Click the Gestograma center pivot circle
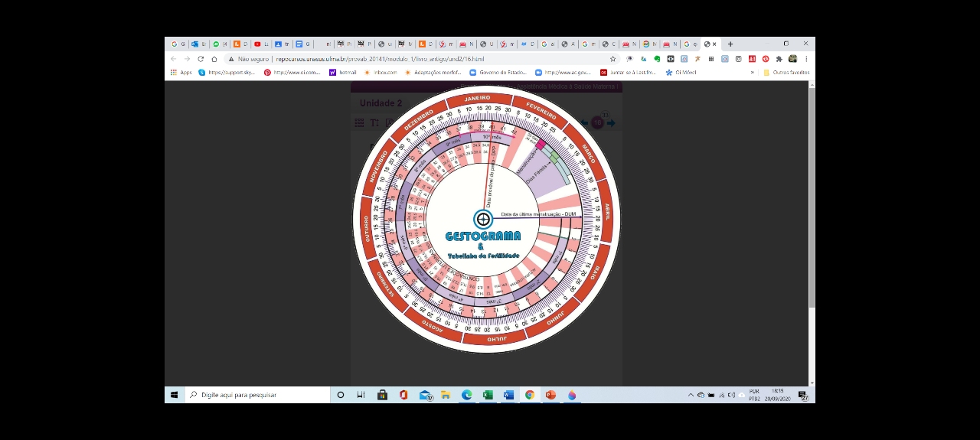Viewport: 980px width, 440px height. (x=483, y=220)
